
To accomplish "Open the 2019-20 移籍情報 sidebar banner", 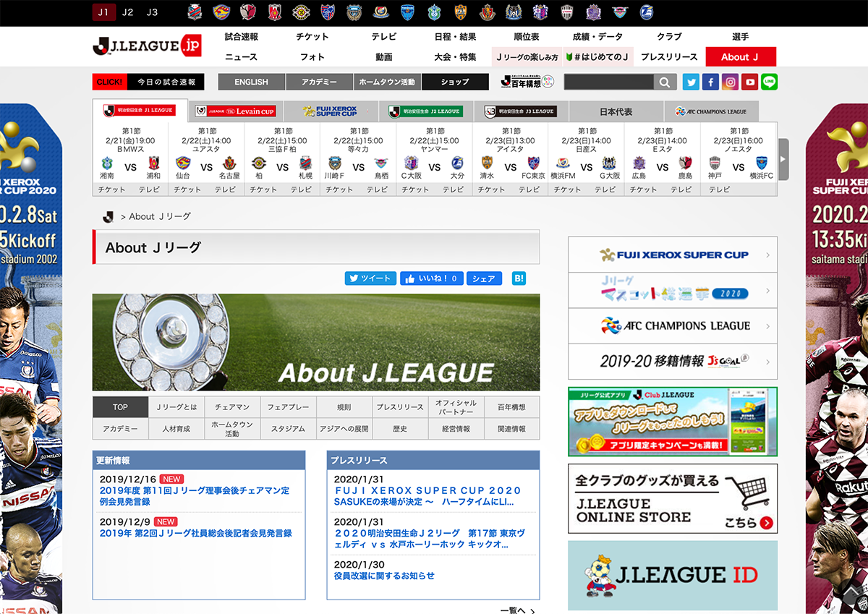I will [673, 362].
